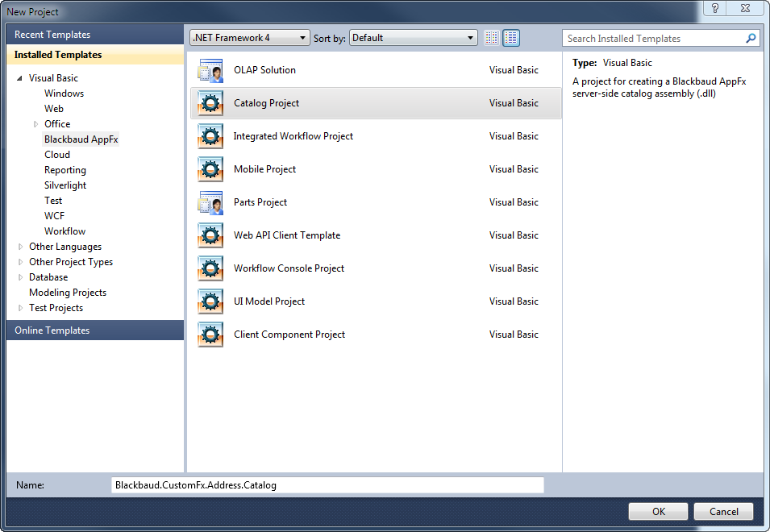
Task: Close the New Project dialog
Action: pyautogui.click(x=745, y=8)
